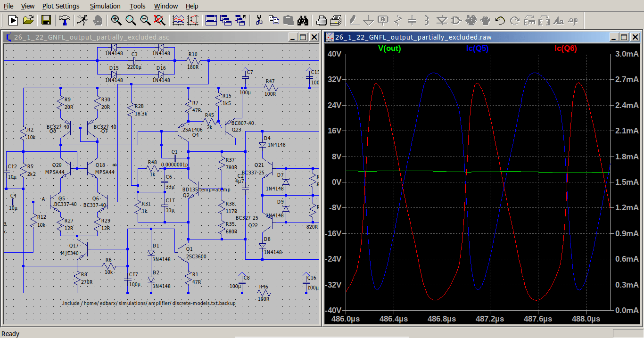Viewport: 644px width, 338px height.
Task: Click the Undo arrow icon
Action: (x=500, y=20)
